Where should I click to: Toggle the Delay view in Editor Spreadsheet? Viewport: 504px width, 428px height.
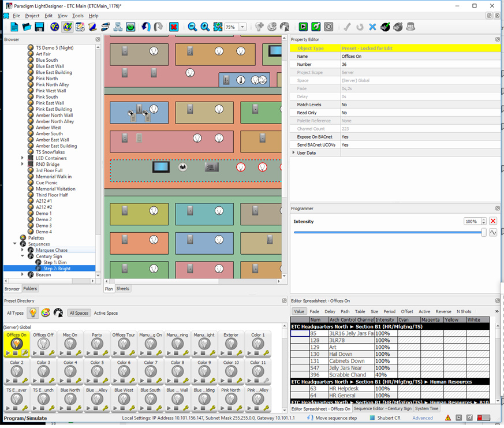click(x=330, y=311)
